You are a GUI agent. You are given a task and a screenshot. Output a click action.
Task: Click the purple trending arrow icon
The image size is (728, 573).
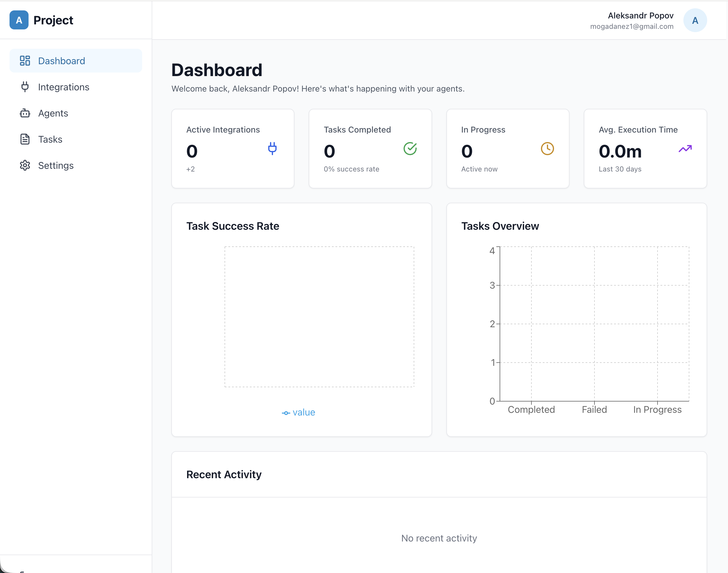point(685,148)
